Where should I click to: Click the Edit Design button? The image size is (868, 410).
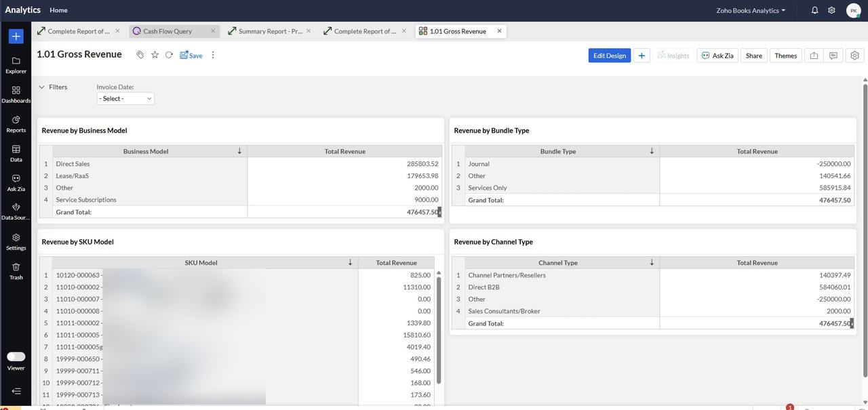click(610, 56)
